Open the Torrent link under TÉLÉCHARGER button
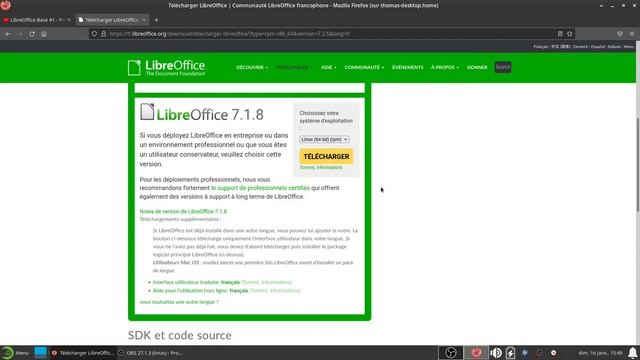This screenshot has height=360, width=640. (307, 167)
